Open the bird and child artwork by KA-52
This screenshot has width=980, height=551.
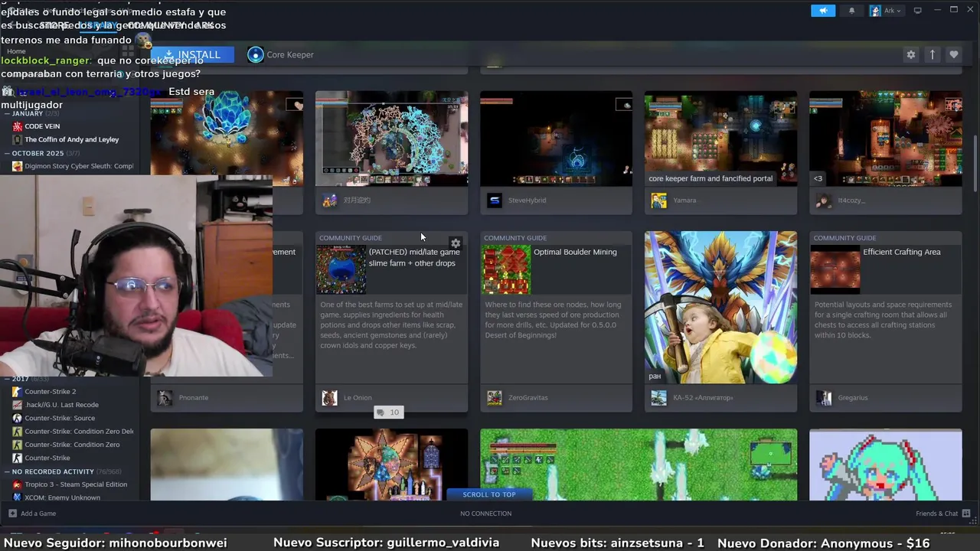[x=720, y=307]
